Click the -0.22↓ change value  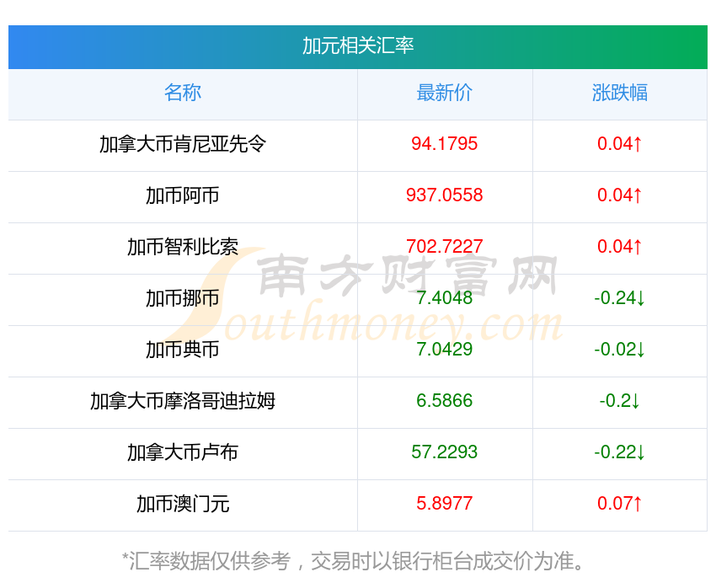pos(620,452)
